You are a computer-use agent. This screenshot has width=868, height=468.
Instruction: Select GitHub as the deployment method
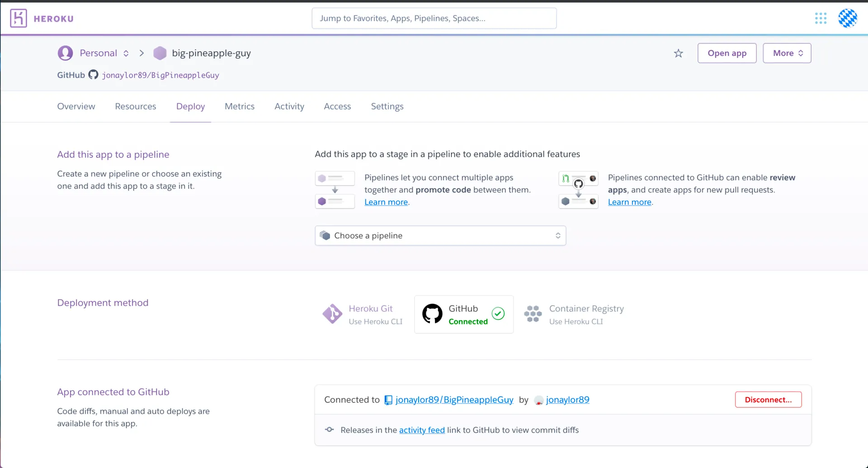(x=463, y=314)
